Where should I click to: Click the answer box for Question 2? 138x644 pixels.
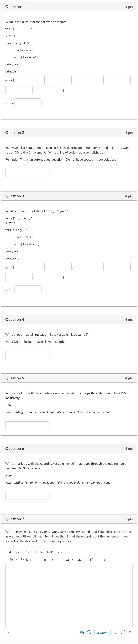pyautogui.click(x=27, y=173)
